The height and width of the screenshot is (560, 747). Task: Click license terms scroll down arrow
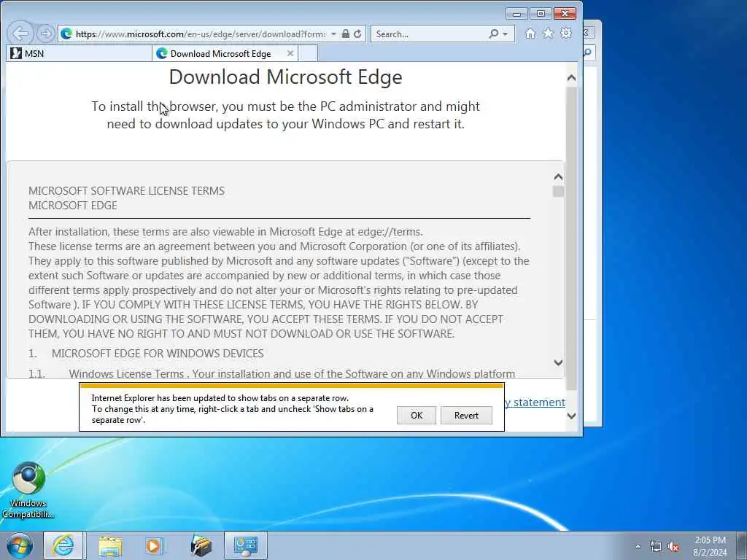click(x=558, y=362)
